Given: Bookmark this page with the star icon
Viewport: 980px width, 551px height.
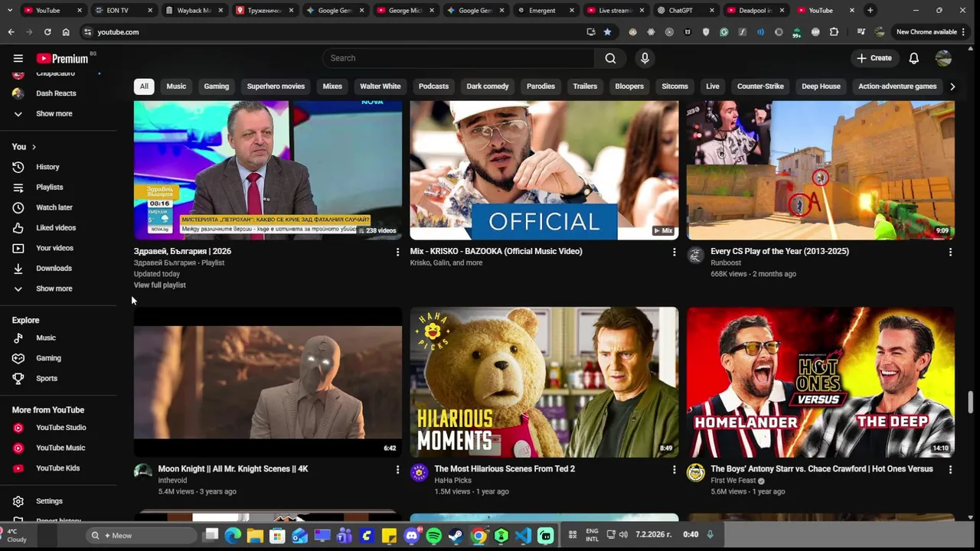Looking at the screenshot, I should [x=607, y=32].
